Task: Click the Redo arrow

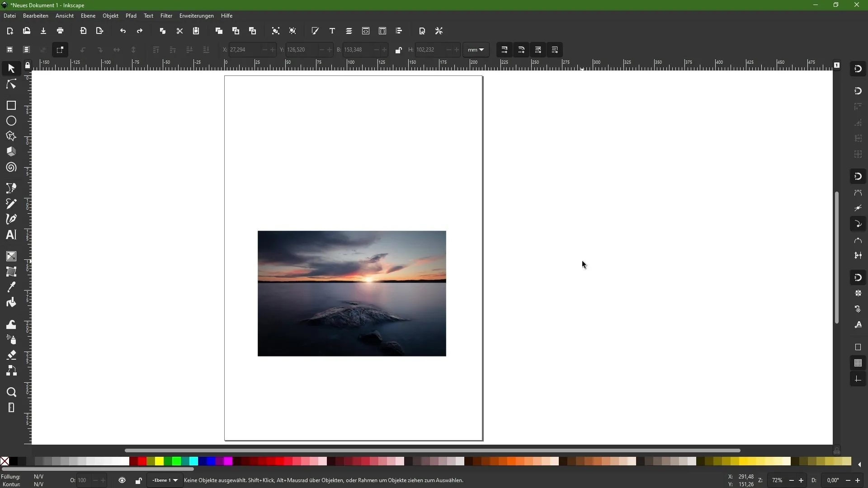Action: 140,31
